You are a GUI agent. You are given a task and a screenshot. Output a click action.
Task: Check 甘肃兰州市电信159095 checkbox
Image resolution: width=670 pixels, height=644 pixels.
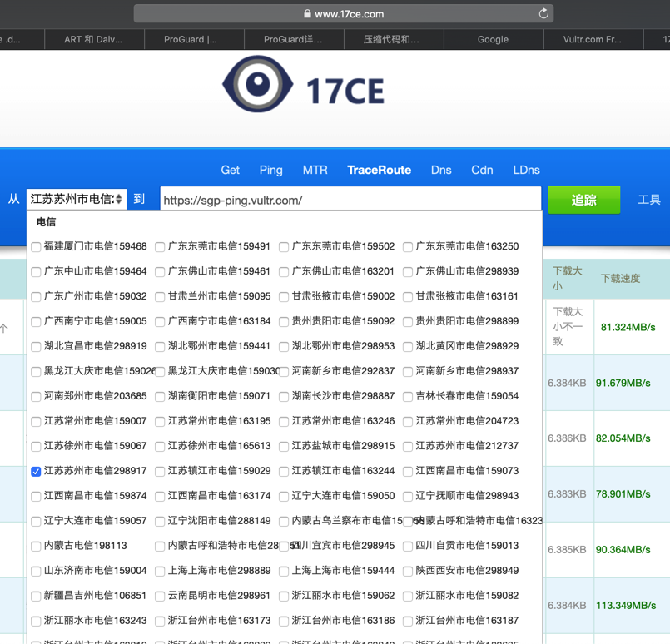tap(160, 297)
